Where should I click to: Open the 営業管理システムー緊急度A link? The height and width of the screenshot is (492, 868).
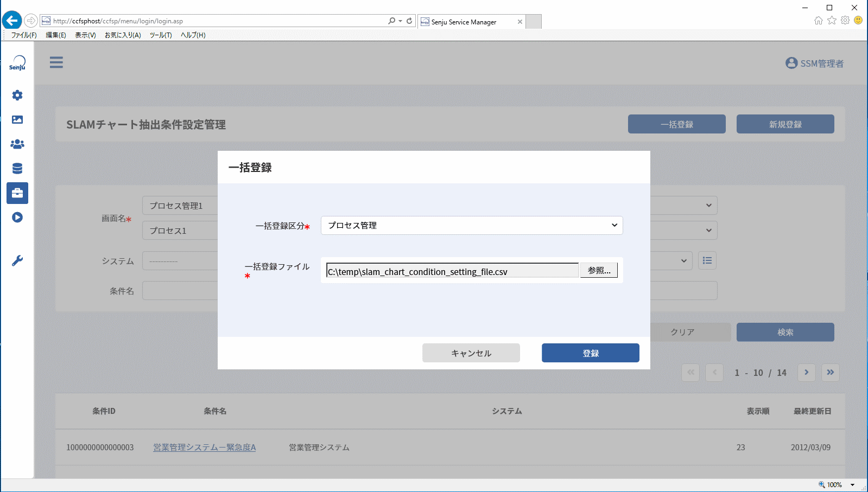[204, 447]
